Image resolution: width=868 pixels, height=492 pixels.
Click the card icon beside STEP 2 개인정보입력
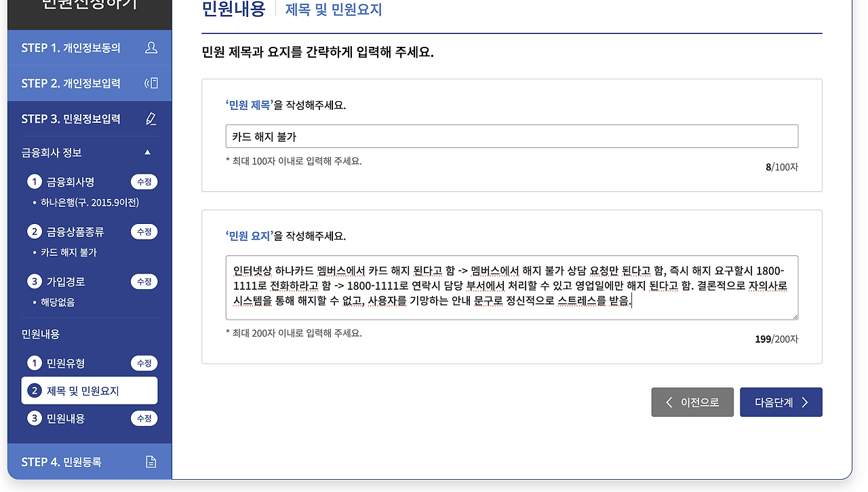[151, 83]
